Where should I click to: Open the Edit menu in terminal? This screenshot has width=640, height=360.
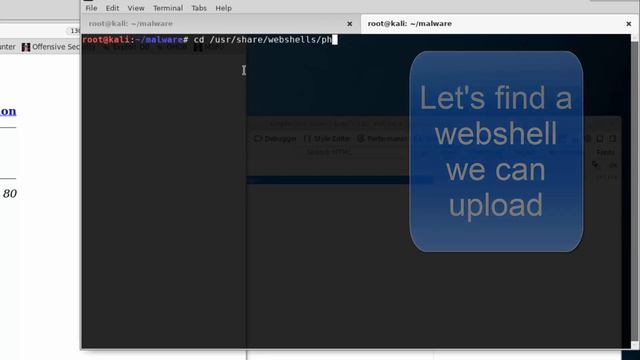pos(112,8)
